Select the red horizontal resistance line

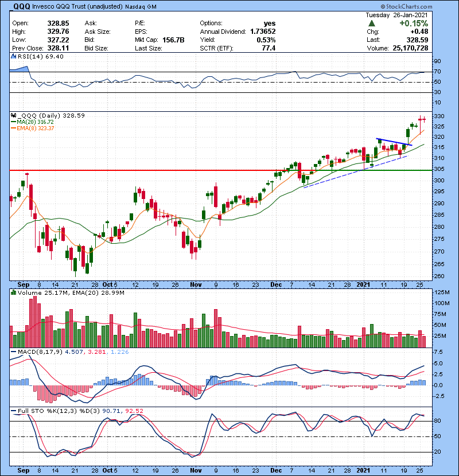172,170
